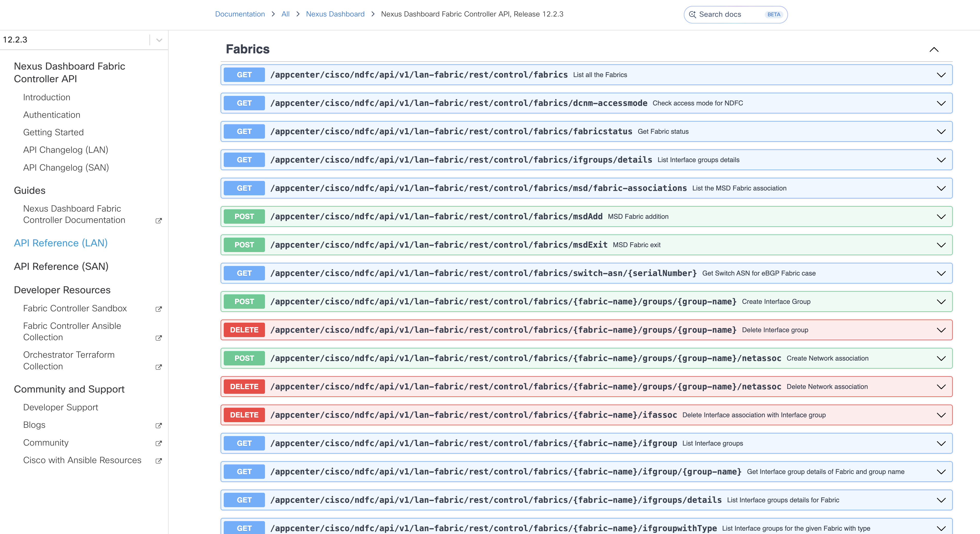Click the search docs magnifier icon

[x=692, y=14]
